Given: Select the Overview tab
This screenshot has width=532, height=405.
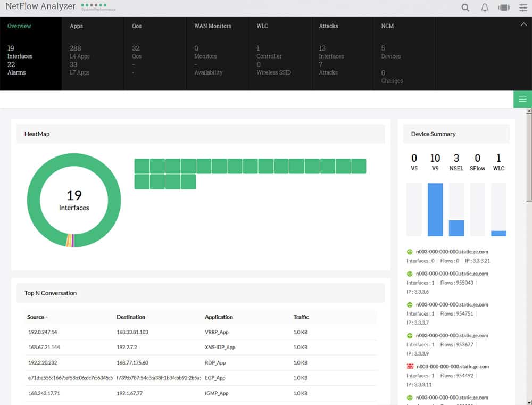Looking at the screenshot, I should (x=19, y=26).
